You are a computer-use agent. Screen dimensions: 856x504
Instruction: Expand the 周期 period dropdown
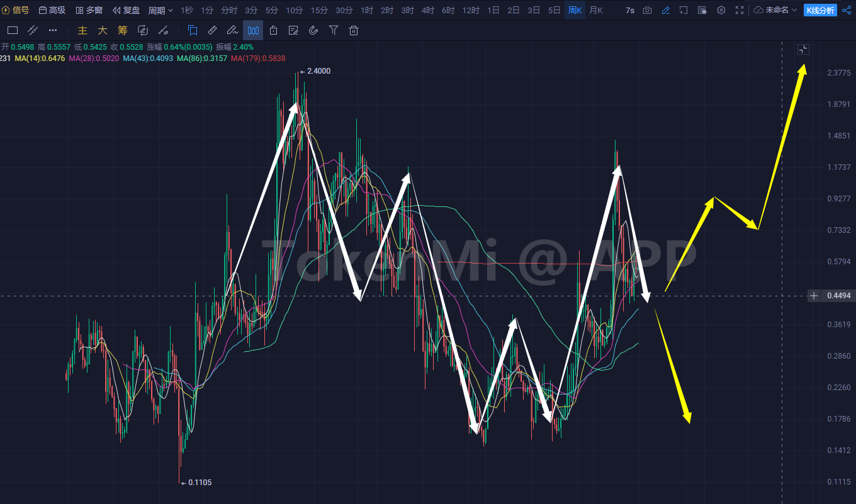pyautogui.click(x=160, y=11)
